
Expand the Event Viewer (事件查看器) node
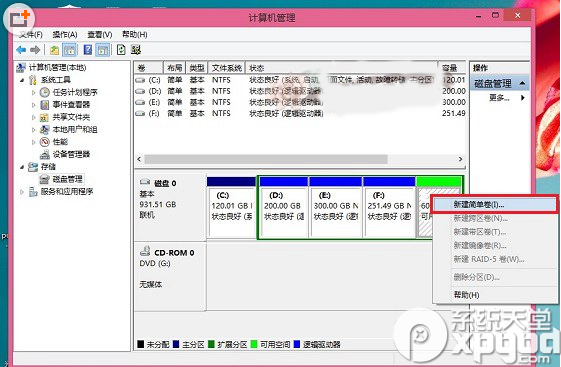coord(33,105)
